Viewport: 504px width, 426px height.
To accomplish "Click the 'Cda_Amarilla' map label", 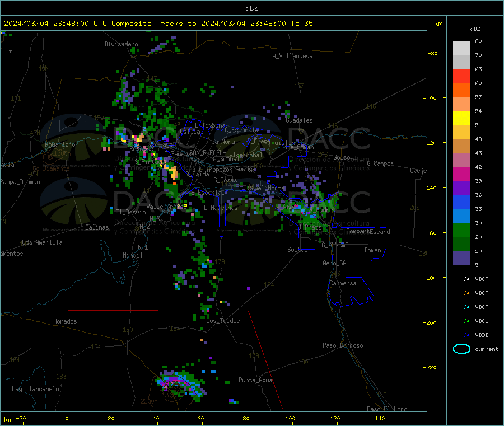I will [42, 242].
